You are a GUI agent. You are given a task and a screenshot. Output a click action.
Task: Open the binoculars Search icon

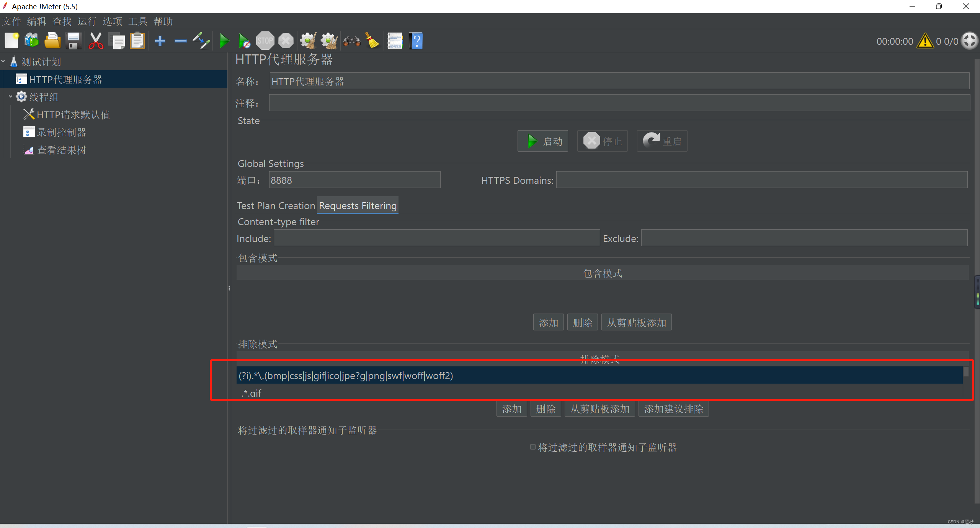[x=351, y=41]
